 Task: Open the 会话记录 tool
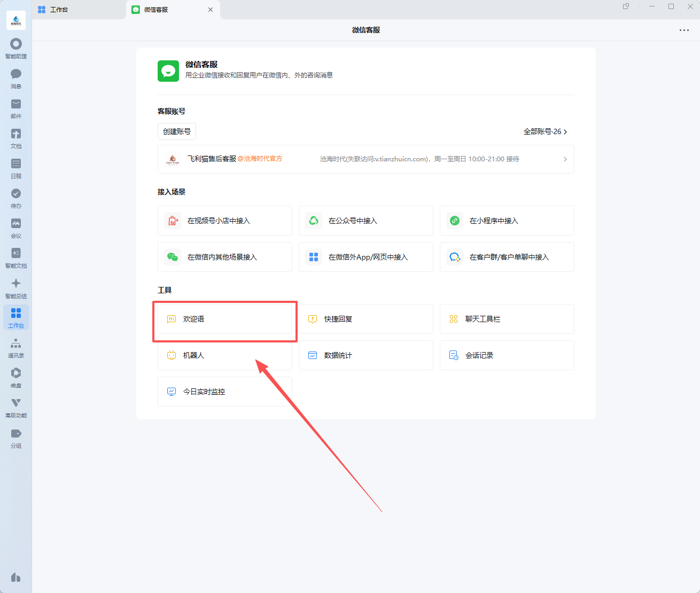(507, 355)
